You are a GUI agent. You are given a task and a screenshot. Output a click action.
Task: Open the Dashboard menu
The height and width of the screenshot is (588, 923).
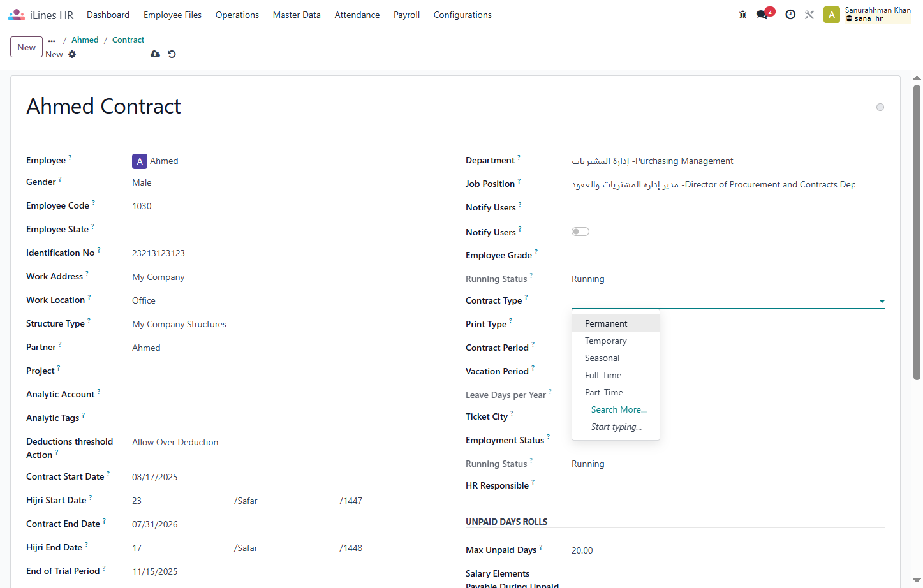(x=108, y=15)
